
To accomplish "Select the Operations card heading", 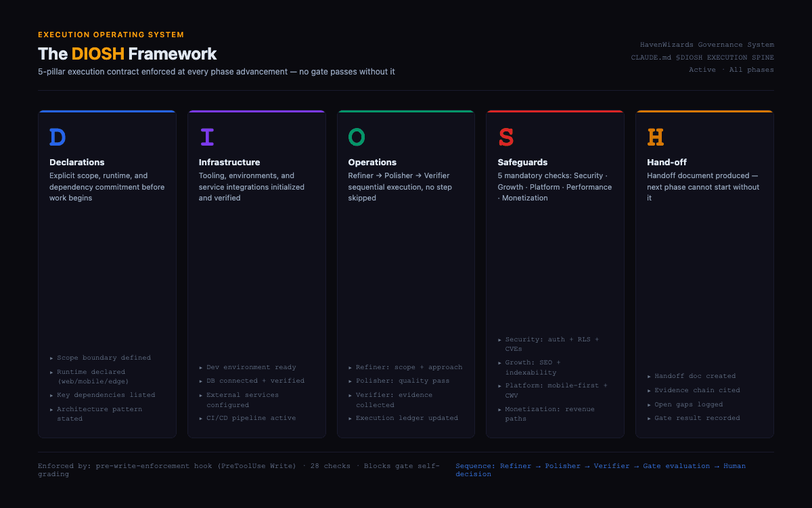I will 372,163.
